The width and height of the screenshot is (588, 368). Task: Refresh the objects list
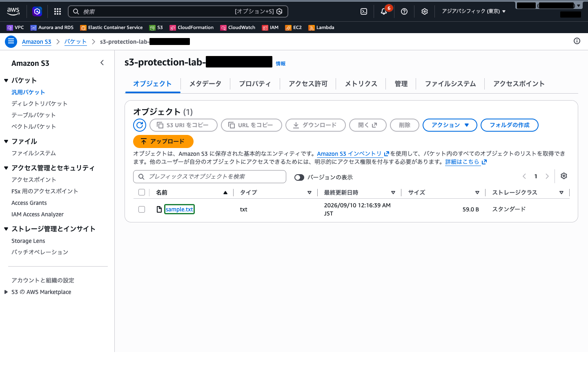tap(140, 125)
